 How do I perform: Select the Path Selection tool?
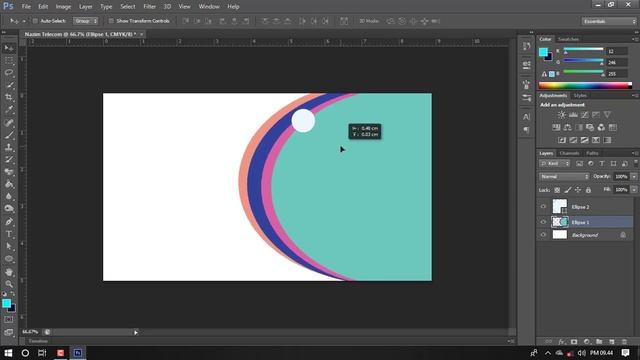(x=9, y=246)
